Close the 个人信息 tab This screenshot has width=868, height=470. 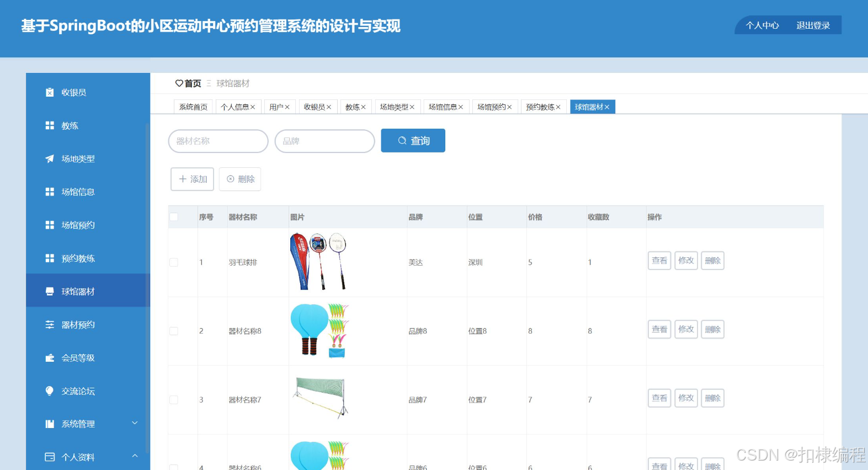pos(253,107)
